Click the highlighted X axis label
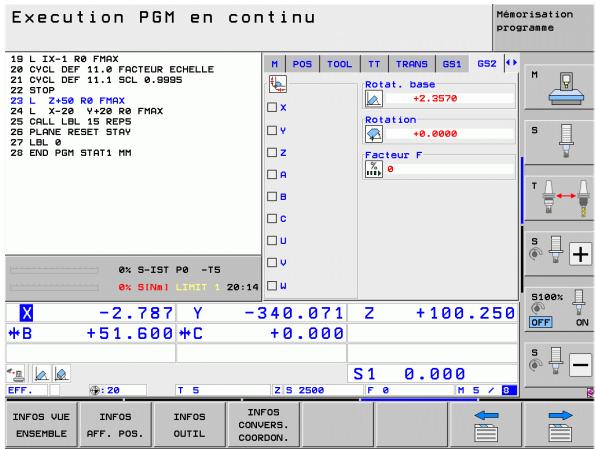595x449 pixels. 27,313
